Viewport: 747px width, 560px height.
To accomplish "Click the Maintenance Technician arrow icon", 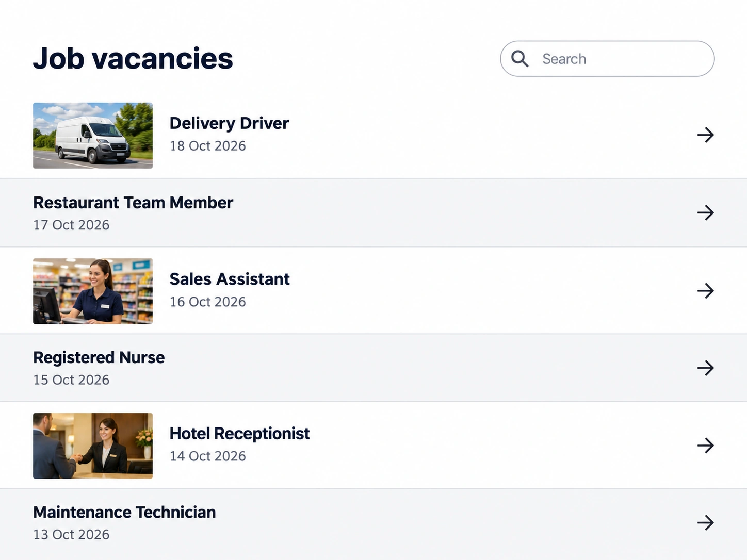I will coord(705,523).
